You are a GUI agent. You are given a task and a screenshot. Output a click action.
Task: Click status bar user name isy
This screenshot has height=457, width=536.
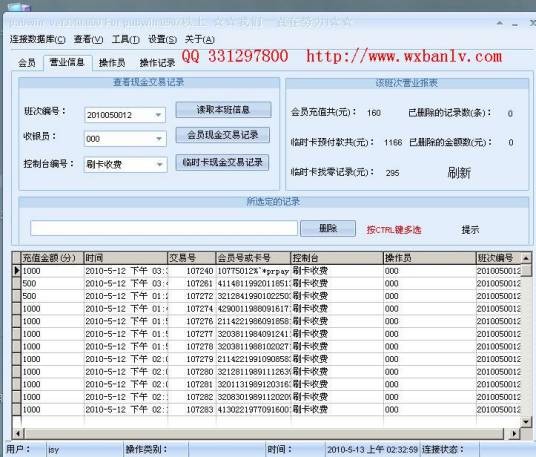pyautogui.click(x=53, y=450)
